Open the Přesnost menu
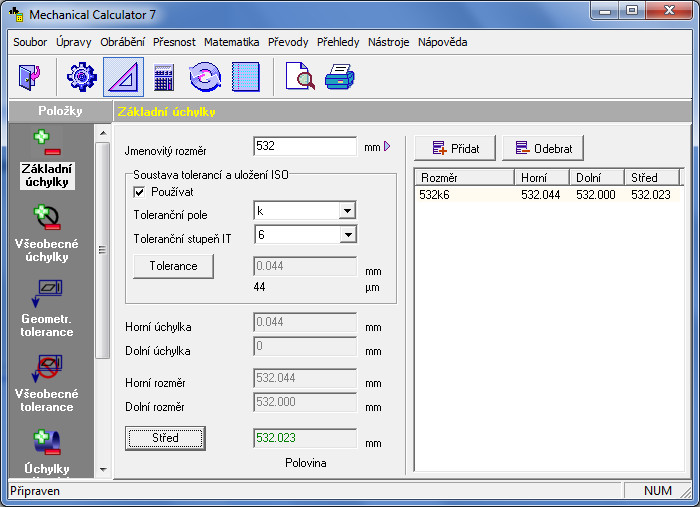Image resolution: width=700 pixels, height=507 pixels. (174, 42)
